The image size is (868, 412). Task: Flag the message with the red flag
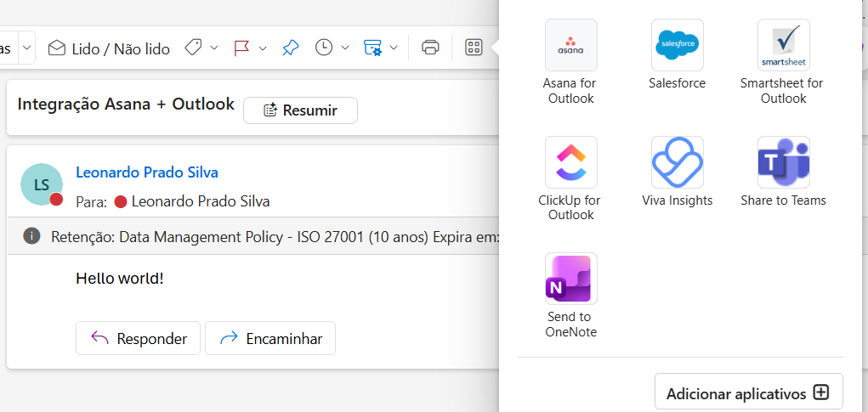tap(241, 48)
